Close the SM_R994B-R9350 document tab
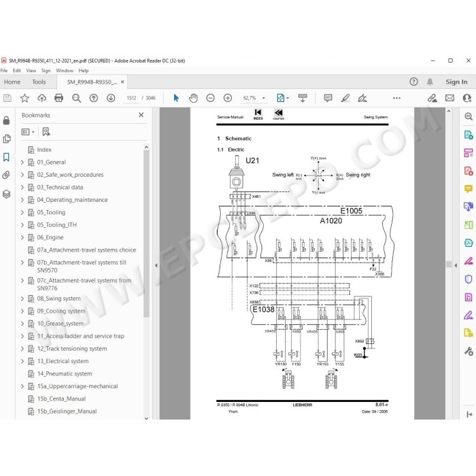 122,82
